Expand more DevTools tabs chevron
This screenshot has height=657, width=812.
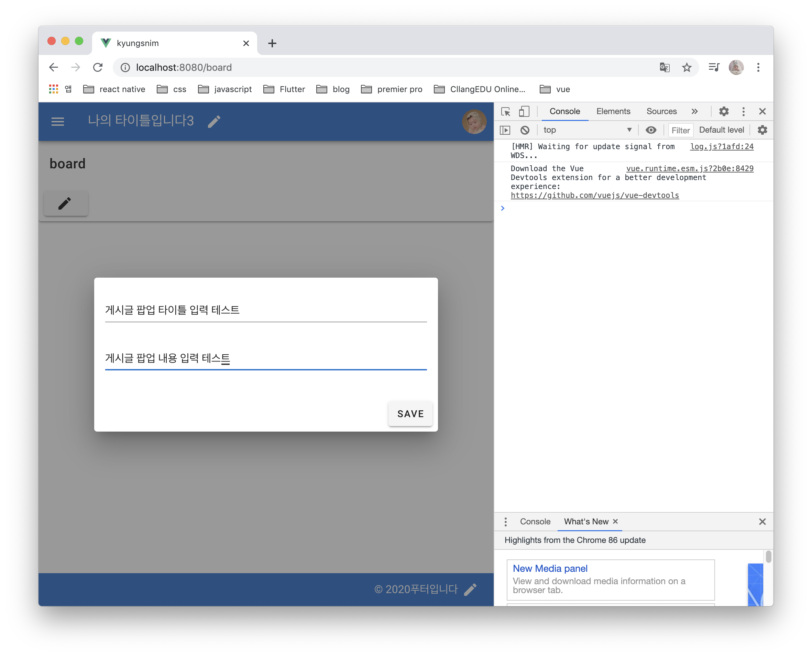tap(694, 112)
